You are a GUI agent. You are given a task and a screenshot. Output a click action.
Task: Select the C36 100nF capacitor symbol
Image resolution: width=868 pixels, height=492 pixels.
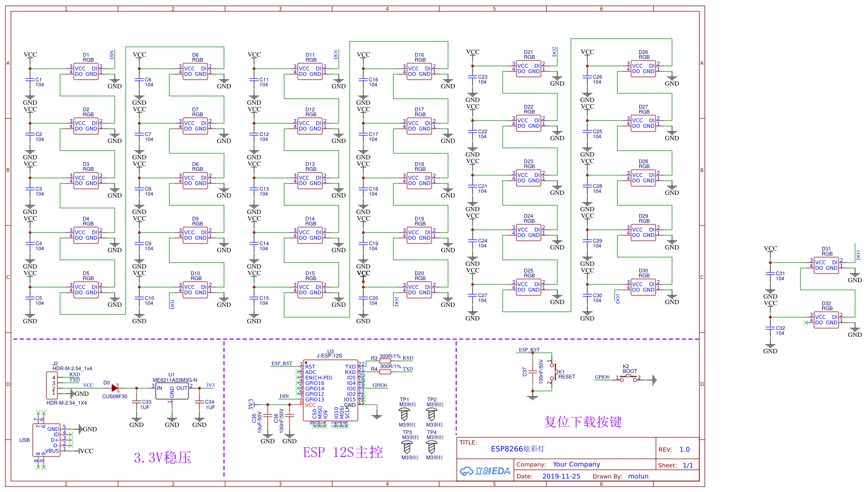tap(290, 416)
